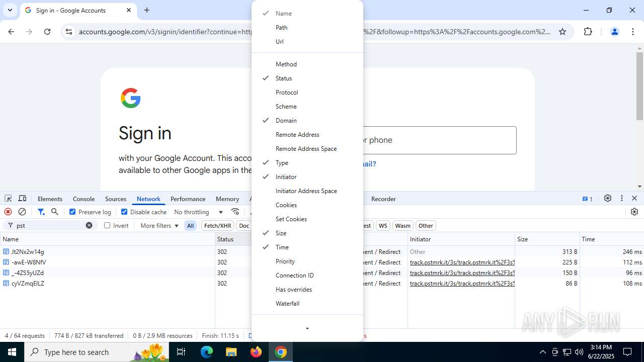Expand the More filters dropdown
The image size is (644, 362).
(159, 226)
